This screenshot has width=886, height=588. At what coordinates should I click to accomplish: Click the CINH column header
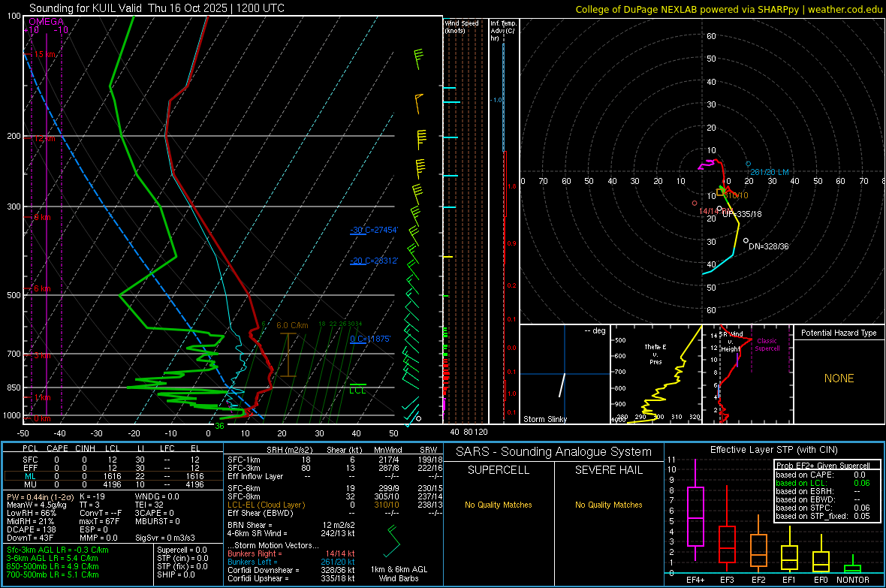point(86,448)
